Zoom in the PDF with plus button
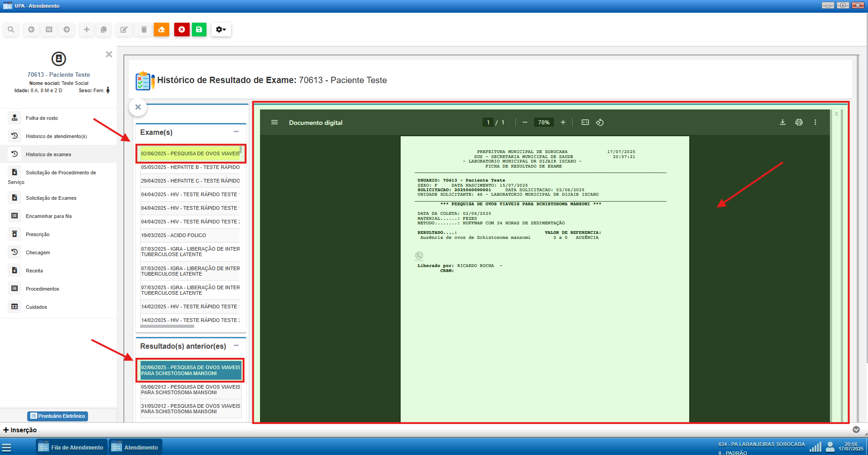Screen dimensions: 868x455 [563, 122]
